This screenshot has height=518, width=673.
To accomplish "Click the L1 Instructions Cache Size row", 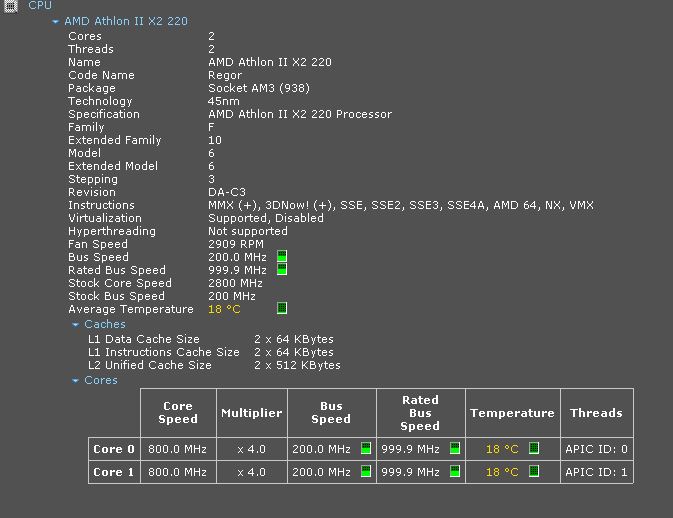I will (211, 352).
